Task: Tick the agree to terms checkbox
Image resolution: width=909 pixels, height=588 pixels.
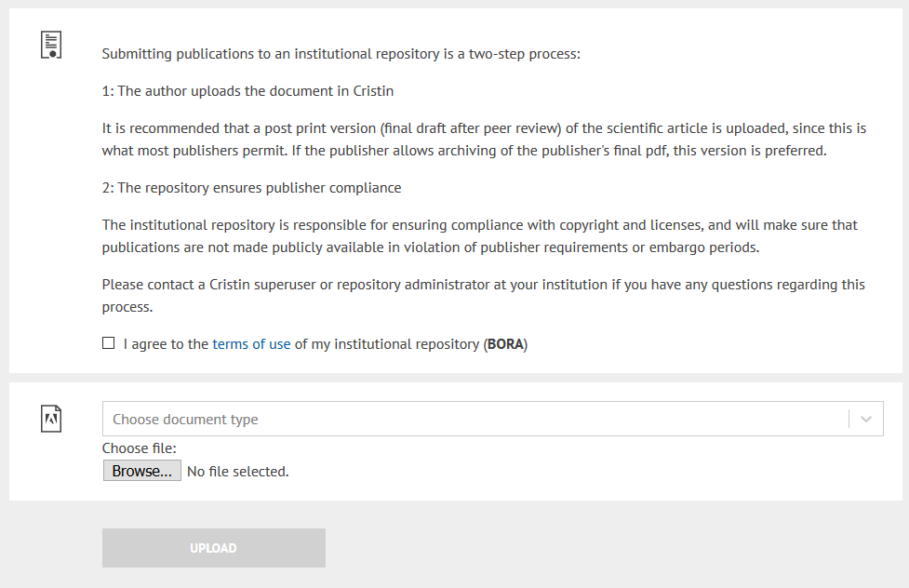Action: pyautogui.click(x=109, y=343)
